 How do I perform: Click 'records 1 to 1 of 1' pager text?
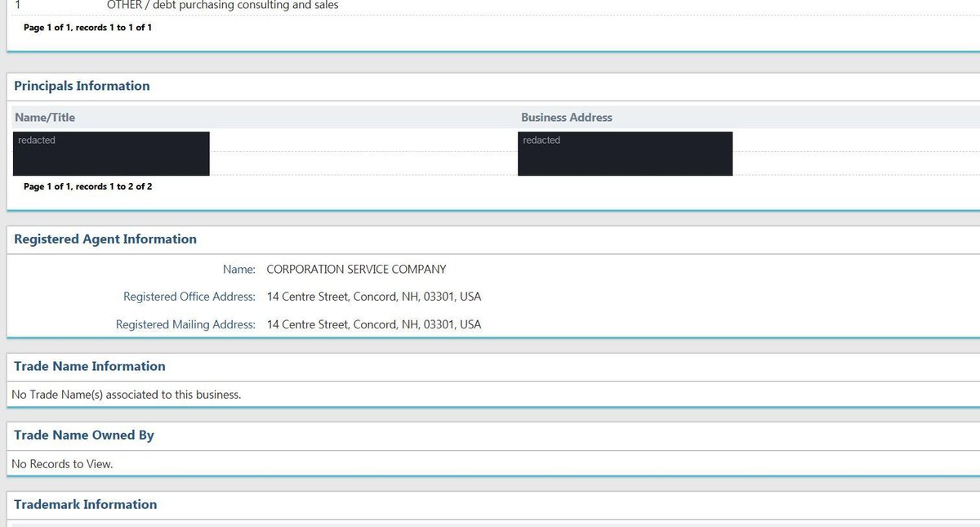114,28
